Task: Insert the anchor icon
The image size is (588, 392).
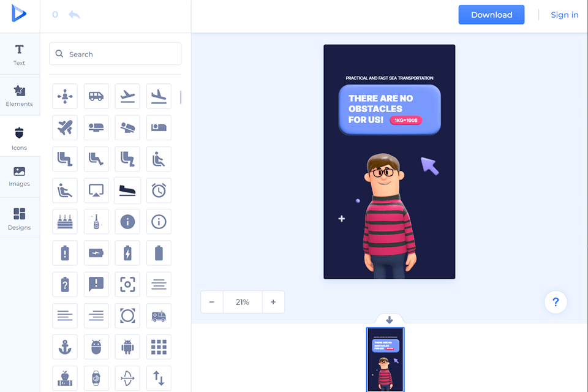Action: point(65,347)
